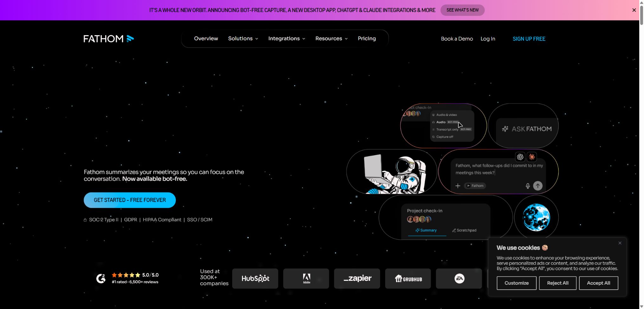Open the Pricing page from the nav
The height and width of the screenshot is (309, 644).
pos(367,39)
